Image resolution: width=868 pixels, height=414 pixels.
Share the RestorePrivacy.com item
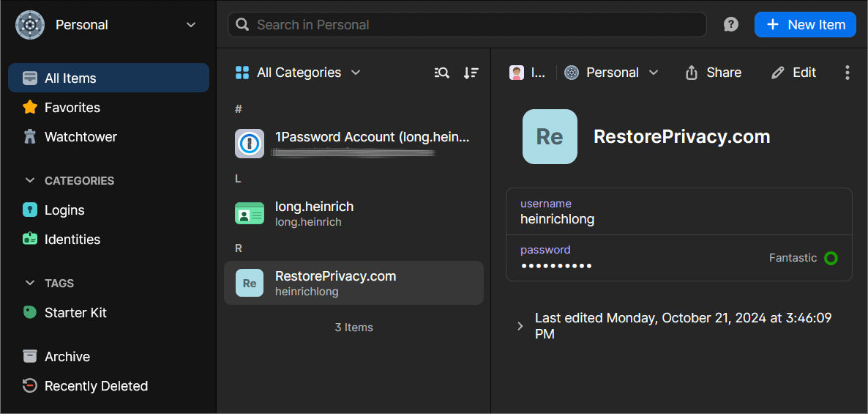click(713, 73)
